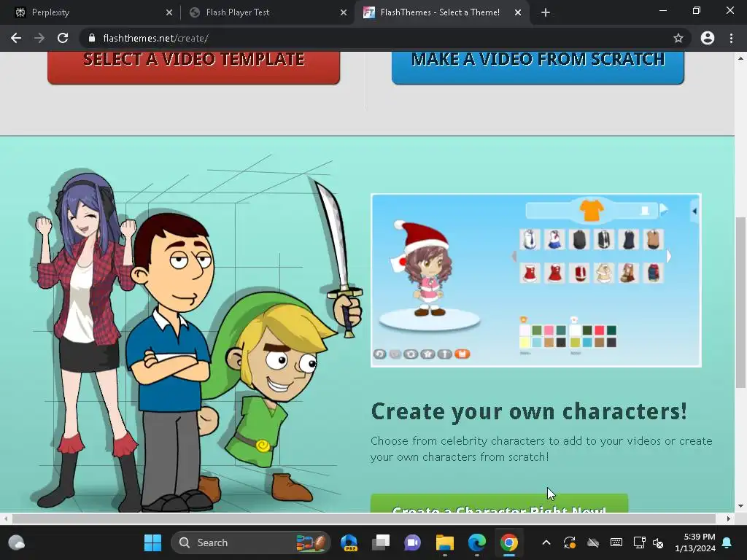
Task: Launch Microsoft Edge from the taskbar
Action: (477, 542)
